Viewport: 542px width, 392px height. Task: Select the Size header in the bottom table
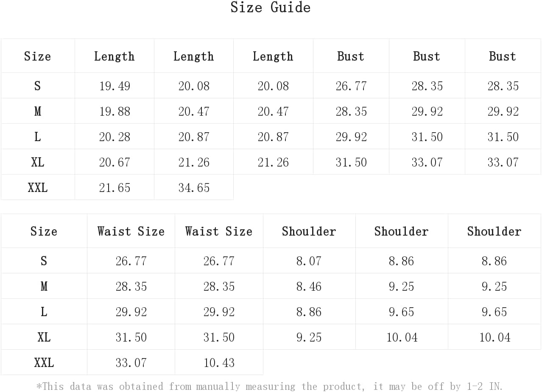[x=44, y=231]
